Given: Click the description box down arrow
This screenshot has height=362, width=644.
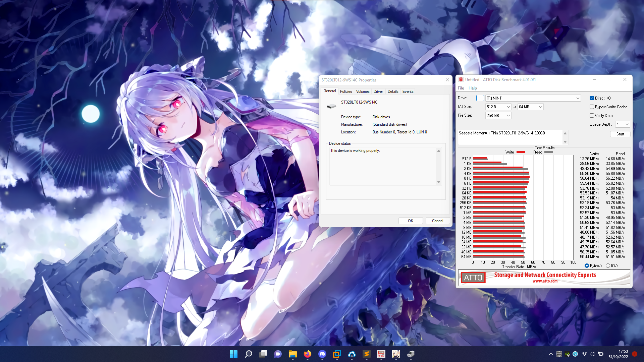Looking at the screenshot, I should (565, 142).
